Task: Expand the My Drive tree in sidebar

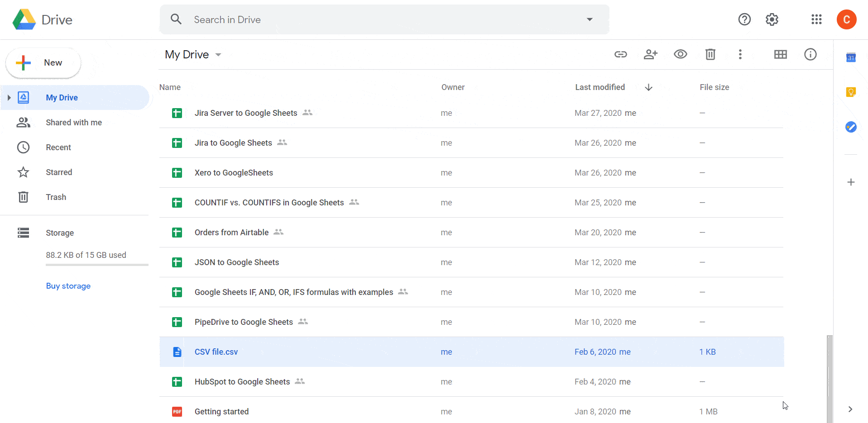Action: click(x=9, y=97)
